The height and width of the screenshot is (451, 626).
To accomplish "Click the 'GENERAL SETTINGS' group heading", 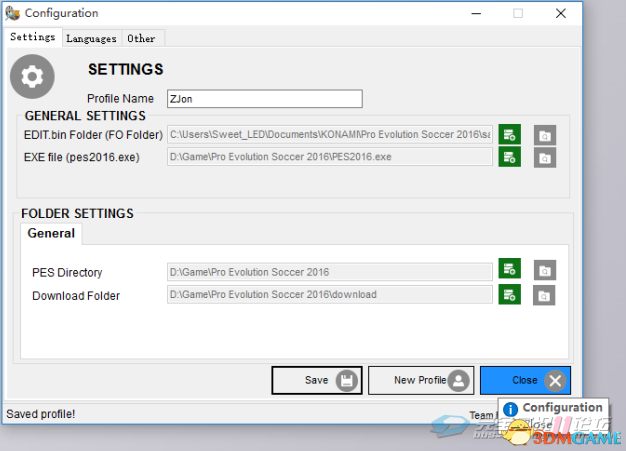I will click(85, 116).
